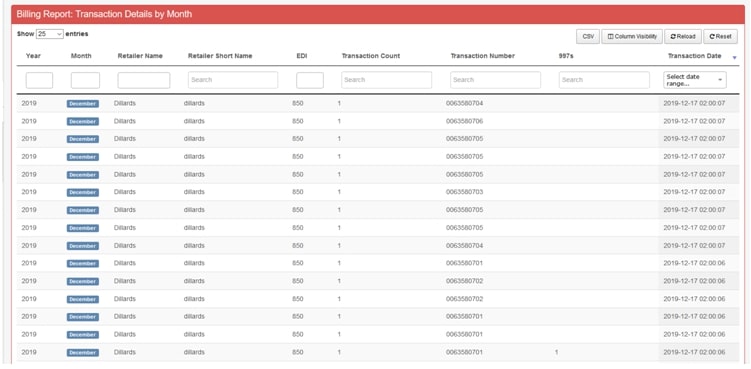Click the Transaction Date sort arrow icon
Image resolution: width=751 pixels, height=369 pixels.
[734, 58]
